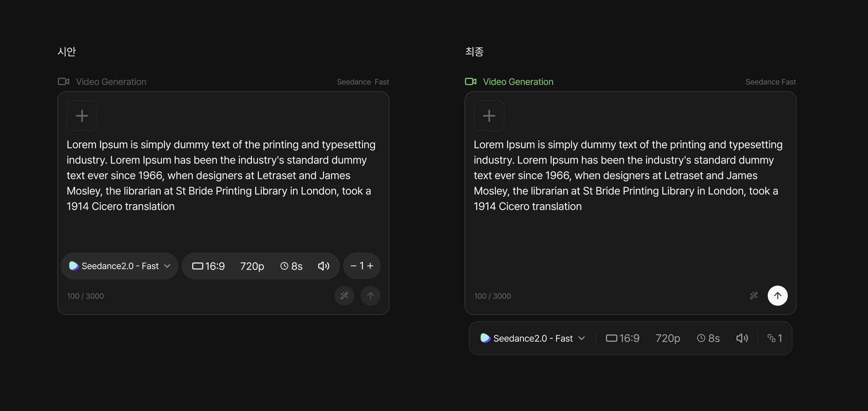
Task: Open the Seedance2.0 - Fast model dropdown in the 최종 toolbar
Action: point(533,338)
